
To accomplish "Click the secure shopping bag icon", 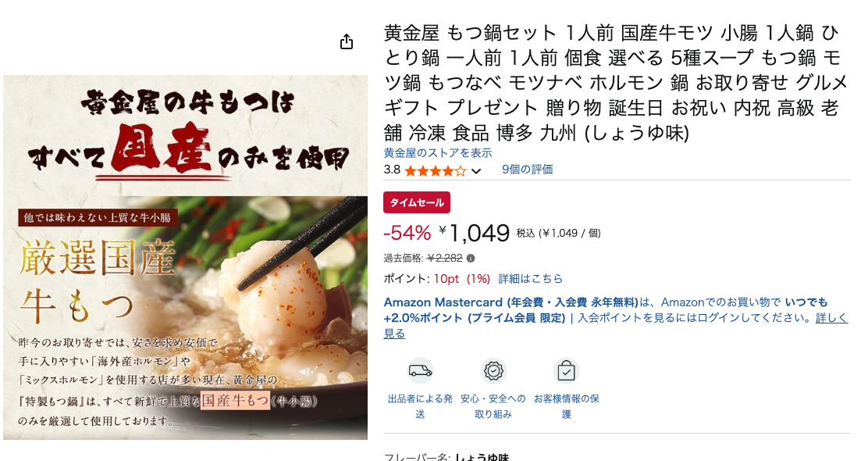I will 566,370.
